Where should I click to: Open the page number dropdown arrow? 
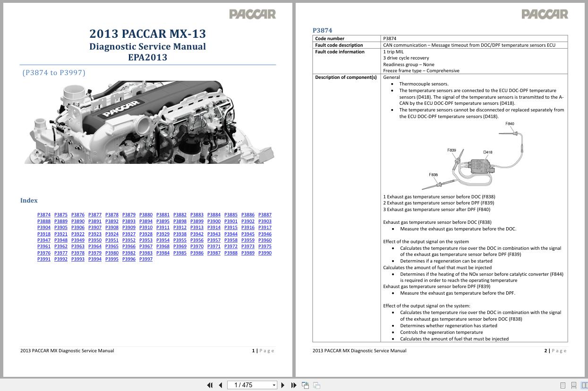[274, 385]
